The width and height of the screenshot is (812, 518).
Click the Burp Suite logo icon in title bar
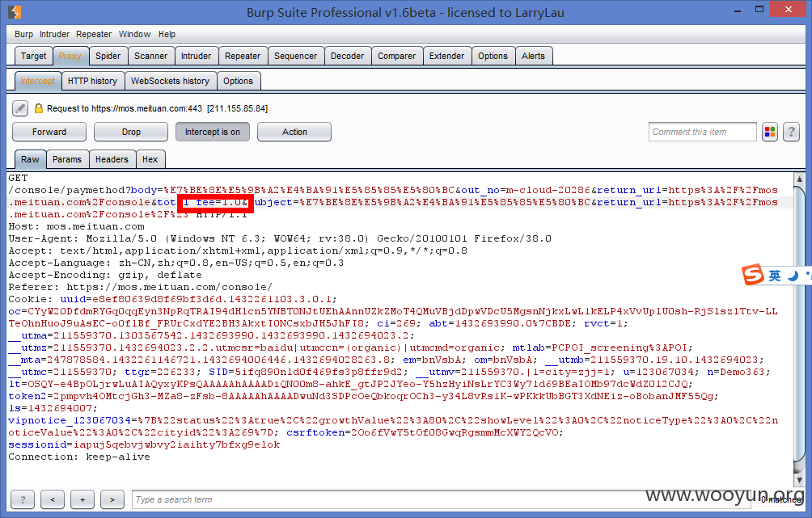pyautogui.click(x=15, y=11)
